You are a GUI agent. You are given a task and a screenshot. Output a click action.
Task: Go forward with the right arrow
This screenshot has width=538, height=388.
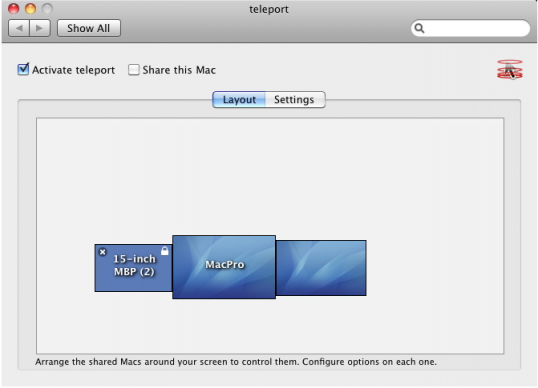tap(40, 28)
